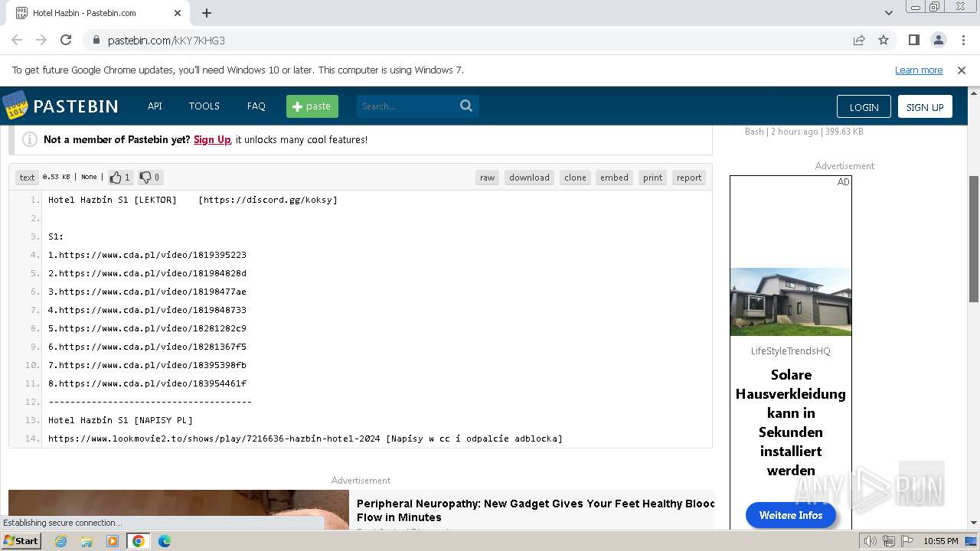Click the address bar URL
This screenshot has height=551, width=980.
[x=166, y=41]
